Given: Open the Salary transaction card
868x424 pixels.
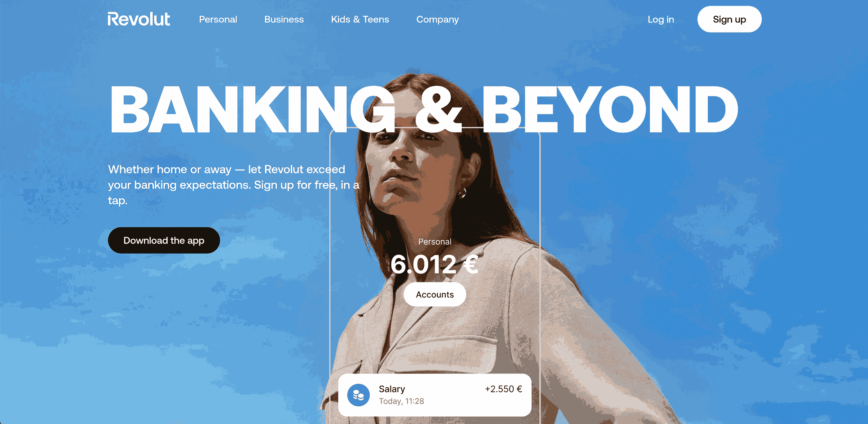Looking at the screenshot, I should tap(435, 395).
